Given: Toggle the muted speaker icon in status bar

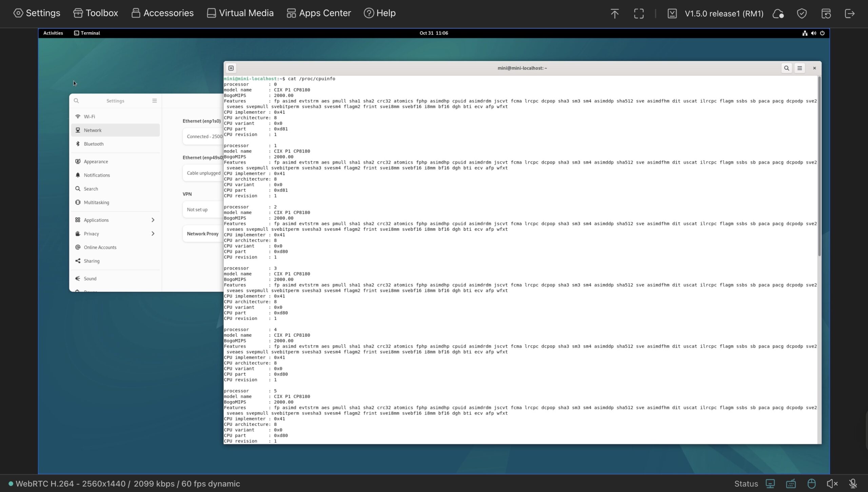Looking at the screenshot, I should (x=832, y=484).
